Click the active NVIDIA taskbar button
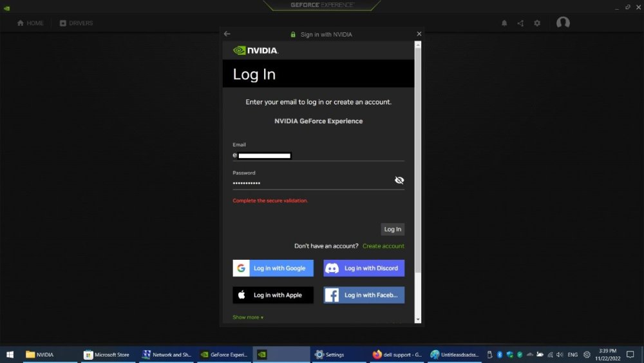 tap(281, 355)
